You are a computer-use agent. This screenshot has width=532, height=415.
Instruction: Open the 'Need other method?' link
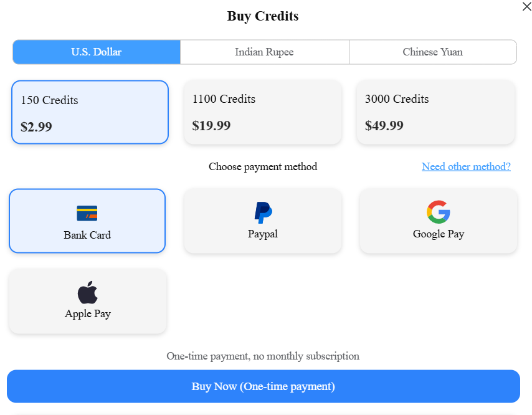pos(466,166)
